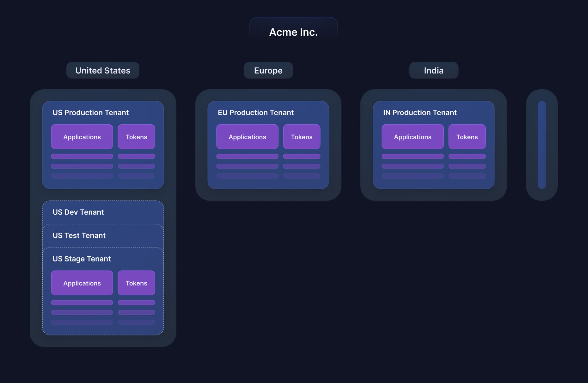Open Tokens in EU Production Tenant
The height and width of the screenshot is (383, 588).
click(302, 137)
